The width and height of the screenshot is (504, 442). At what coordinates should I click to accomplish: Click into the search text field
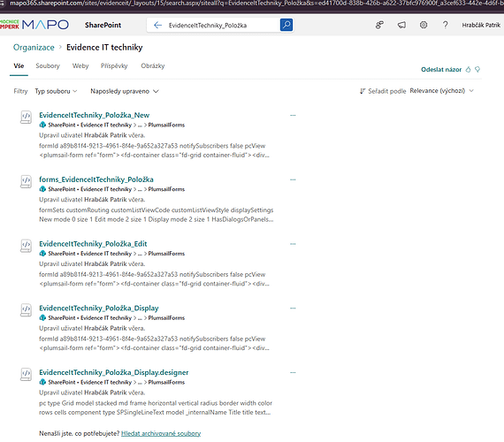[222, 25]
